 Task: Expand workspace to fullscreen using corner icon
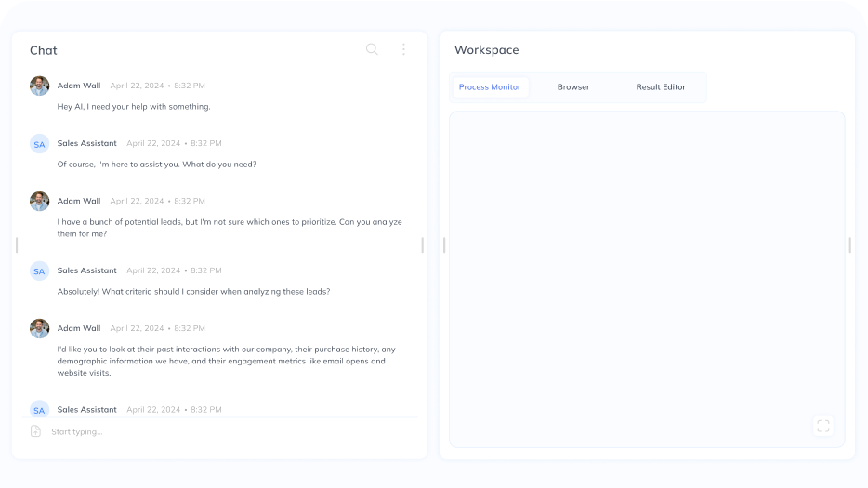822,426
